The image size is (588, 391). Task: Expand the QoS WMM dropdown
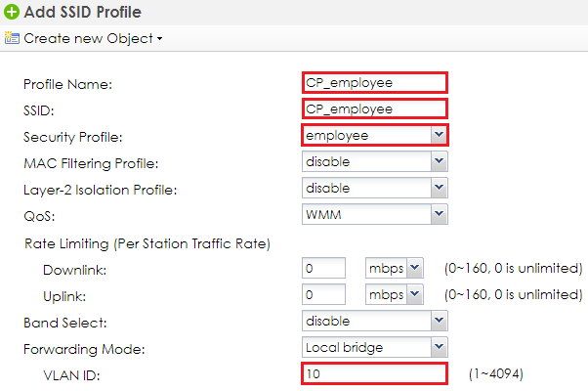pyautogui.click(x=439, y=214)
